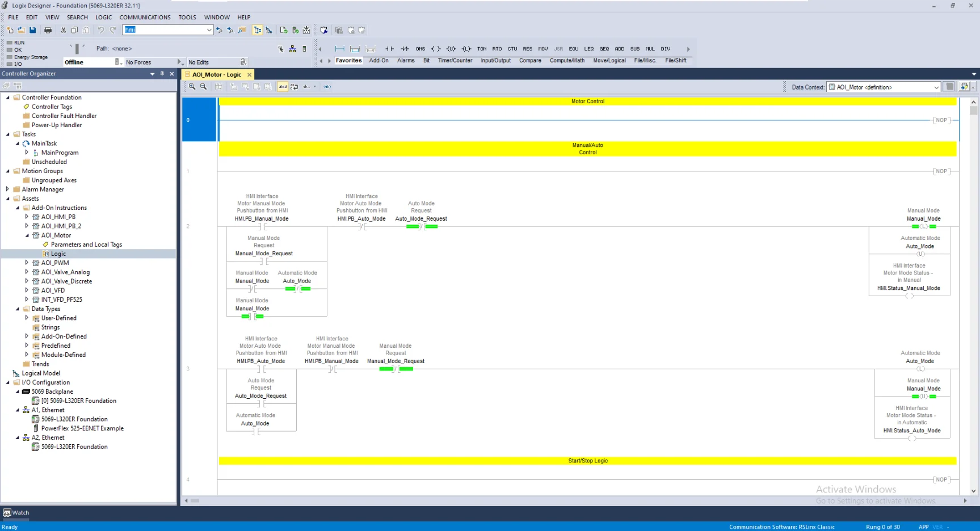Toggle documentation display button in editor toolbar
This screenshot has width=980, height=531.
(x=283, y=87)
